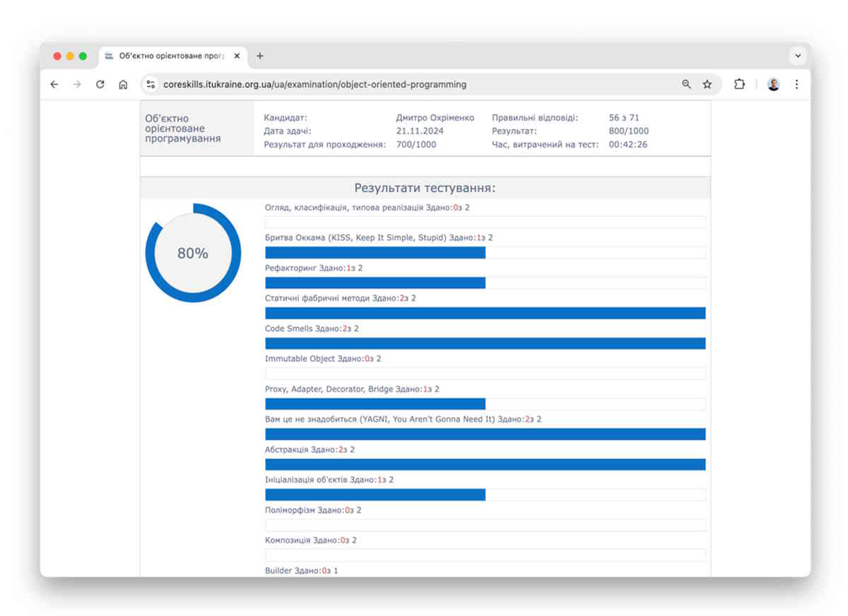The width and height of the screenshot is (848, 616).
Task: Bookmark this page with the star
Action: point(707,84)
